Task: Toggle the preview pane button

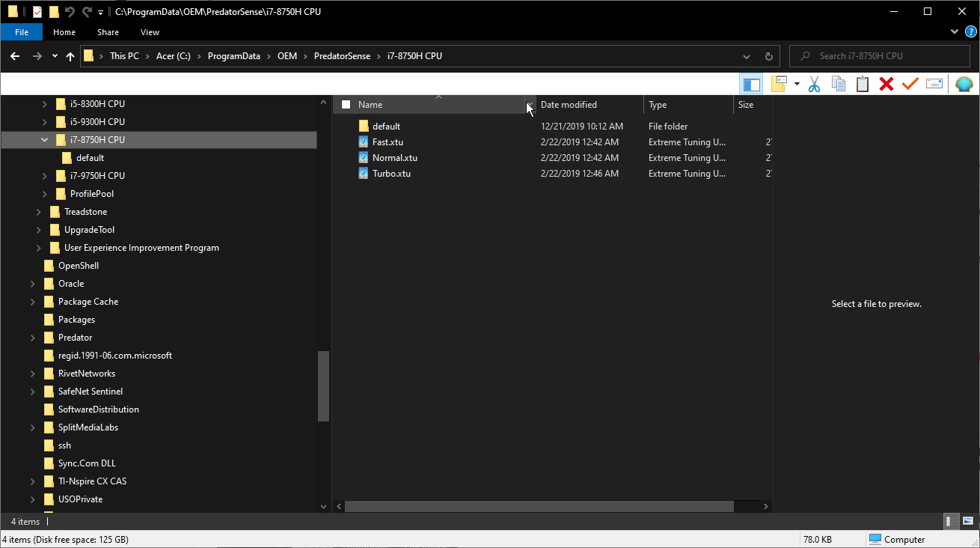Action: (x=752, y=84)
